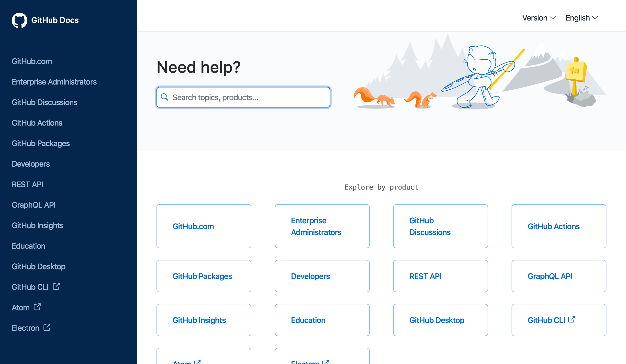626x364 pixels.
Task: Select GitHub Actions in the sidebar
Action: 37,123
